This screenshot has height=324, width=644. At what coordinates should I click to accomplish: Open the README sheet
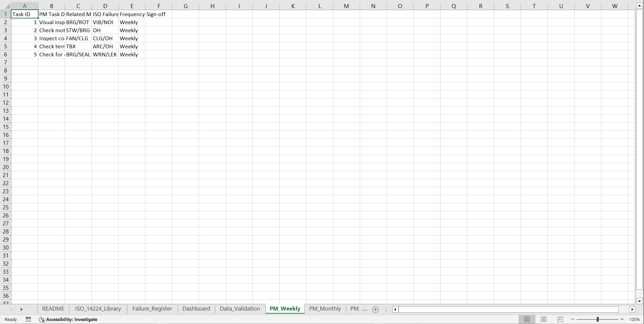(53, 309)
